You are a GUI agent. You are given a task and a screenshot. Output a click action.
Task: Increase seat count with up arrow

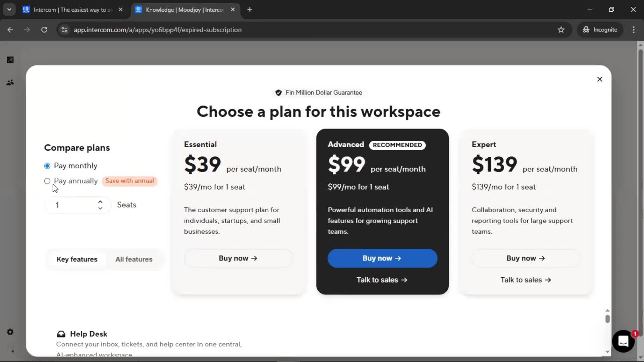100,202
